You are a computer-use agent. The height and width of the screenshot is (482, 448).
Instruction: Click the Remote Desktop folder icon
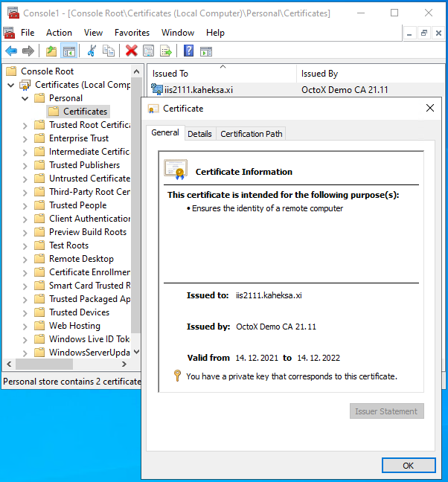(39, 259)
